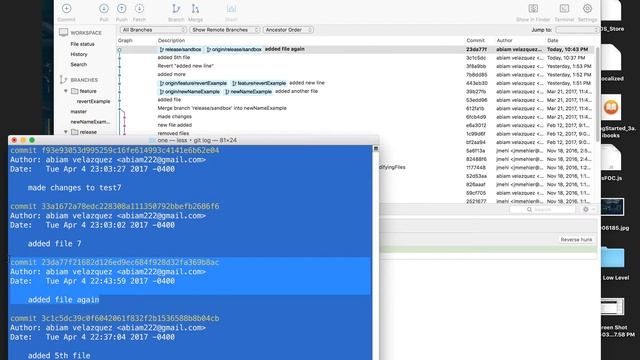
Task: Click the Date column header
Action: (553, 40)
